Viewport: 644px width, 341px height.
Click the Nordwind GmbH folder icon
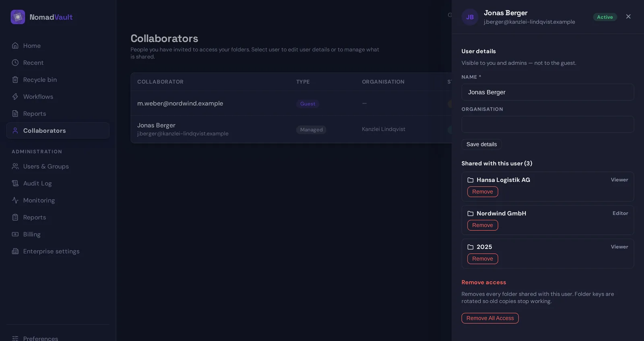point(470,213)
